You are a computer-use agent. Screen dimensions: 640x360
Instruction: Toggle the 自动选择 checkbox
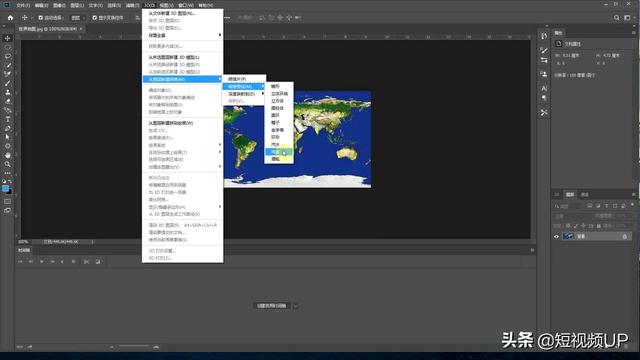point(40,18)
